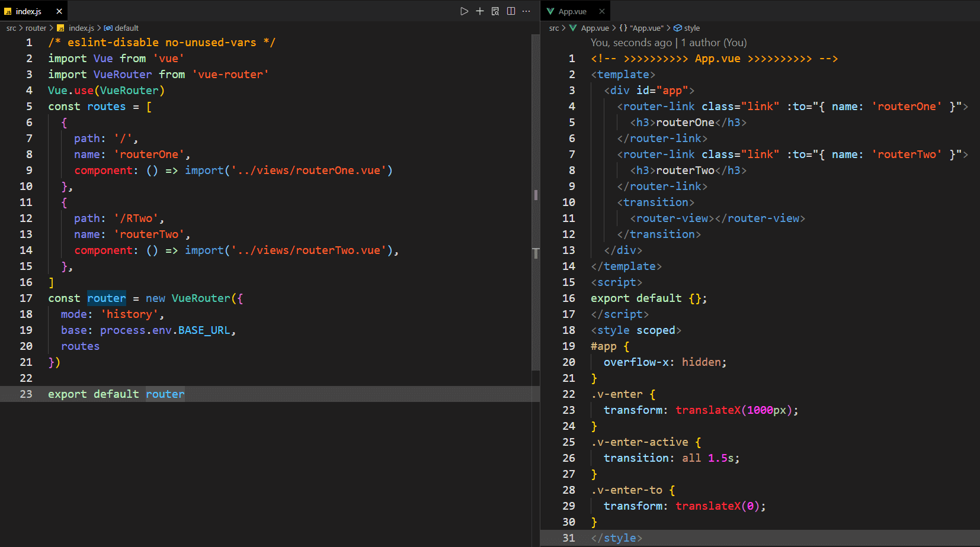Split the index.js editor to the right
This screenshot has width=980, height=547.
pos(511,11)
